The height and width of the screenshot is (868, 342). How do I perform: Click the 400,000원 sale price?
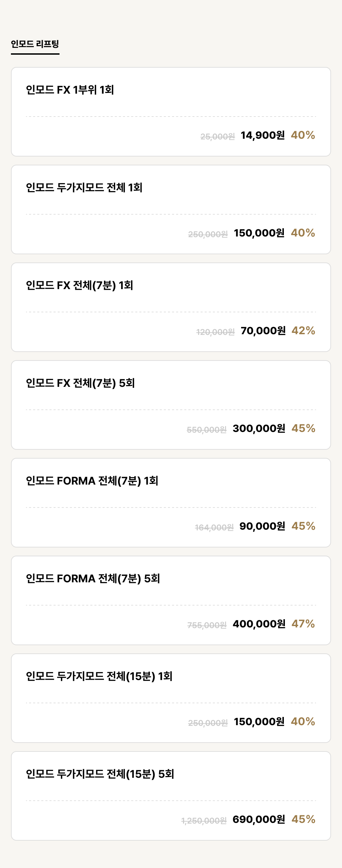tap(259, 624)
